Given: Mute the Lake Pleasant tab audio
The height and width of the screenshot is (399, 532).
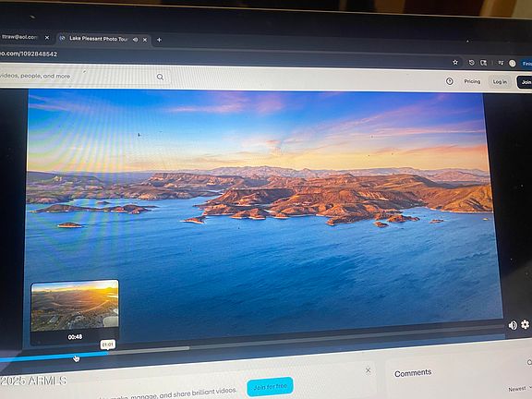Looking at the screenshot, I should pyautogui.click(x=136, y=40).
